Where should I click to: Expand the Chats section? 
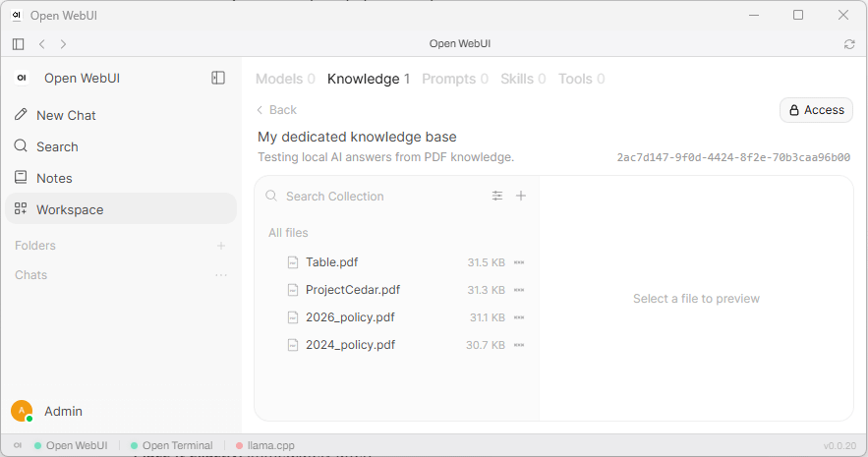pyautogui.click(x=31, y=275)
